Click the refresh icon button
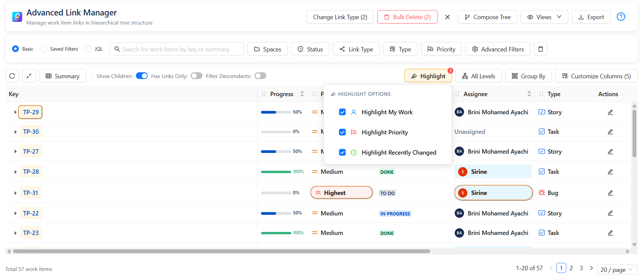The image size is (644, 280). coord(12,76)
